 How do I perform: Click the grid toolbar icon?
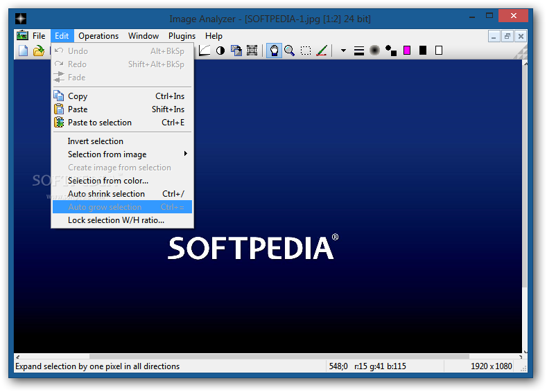coord(252,51)
